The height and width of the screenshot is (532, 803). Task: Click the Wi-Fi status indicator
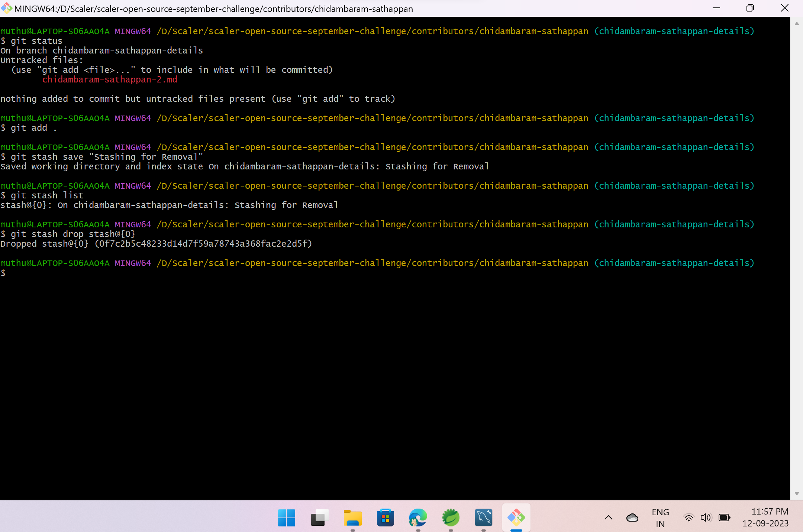click(689, 518)
